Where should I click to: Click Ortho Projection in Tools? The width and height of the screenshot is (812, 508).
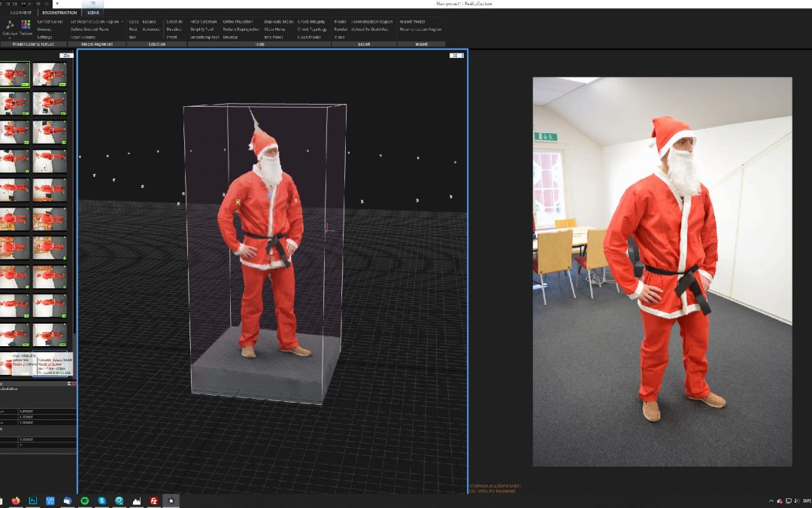(238, 22)
